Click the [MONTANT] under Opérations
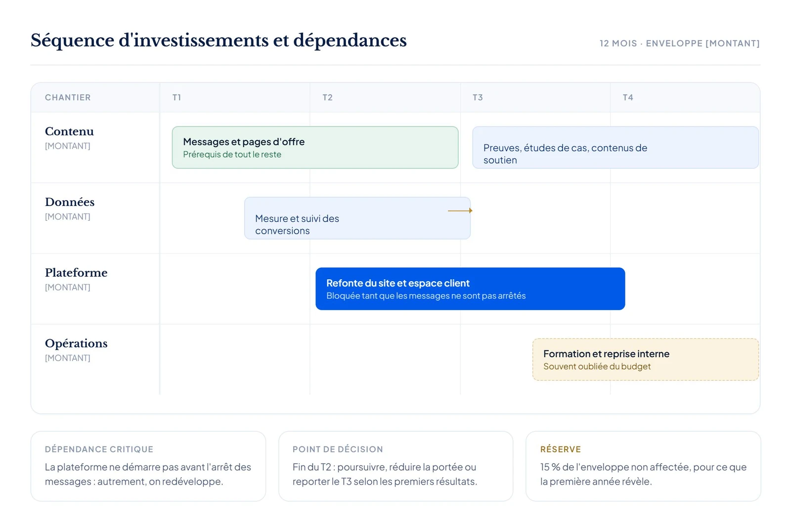The height and width of the screenshot is (532, 791). [68, 358]
